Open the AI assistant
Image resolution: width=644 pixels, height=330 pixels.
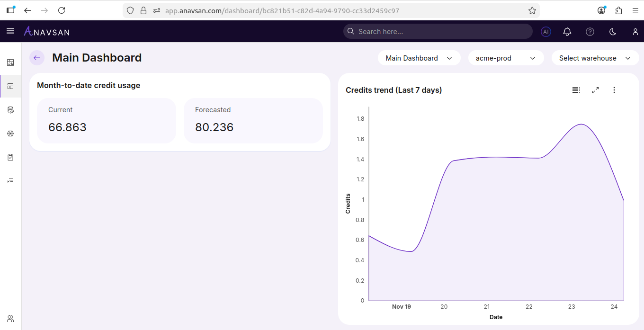click(x=546, y=32)
